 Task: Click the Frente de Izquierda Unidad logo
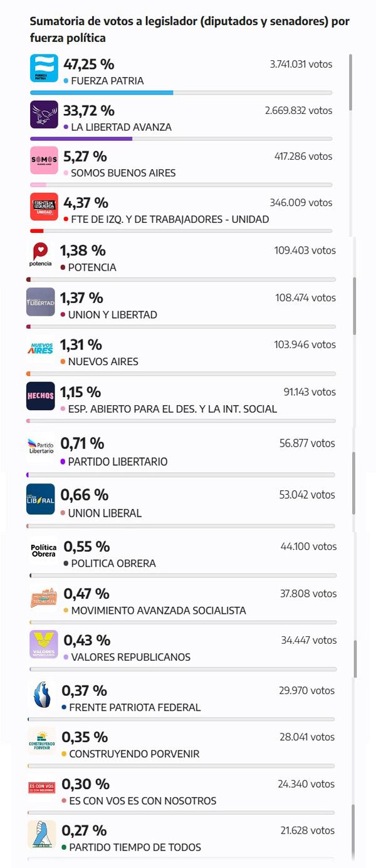44,207
